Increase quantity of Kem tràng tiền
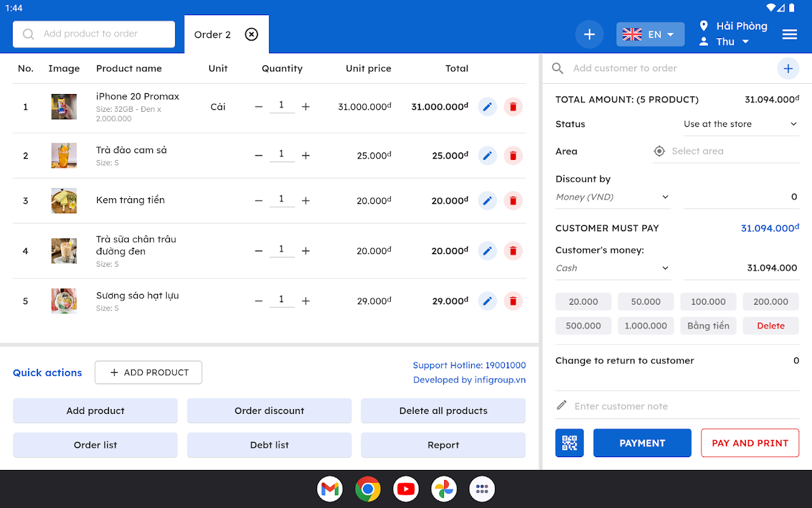Screen dimensions: 812x508 click(306, 201)
